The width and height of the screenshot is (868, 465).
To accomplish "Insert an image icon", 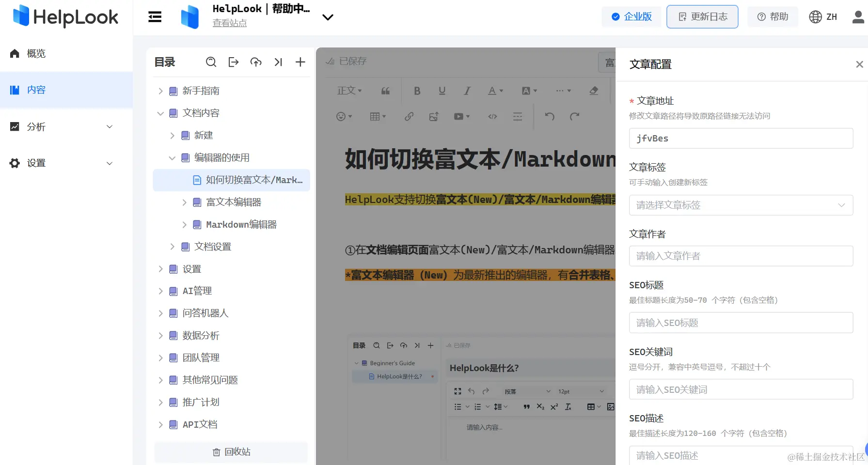I will (x=434, y=116).
